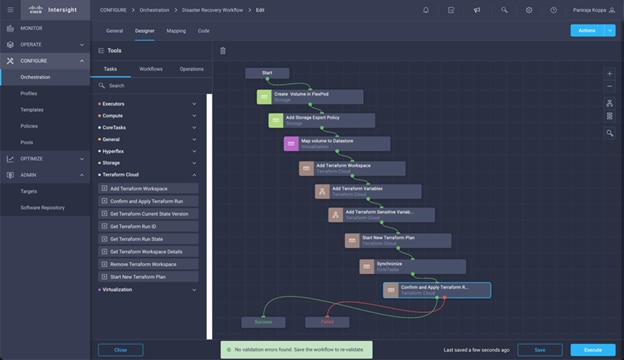Click the Add Terraform Variables node icon
This screenshot has width=624, height=360.
322,191
